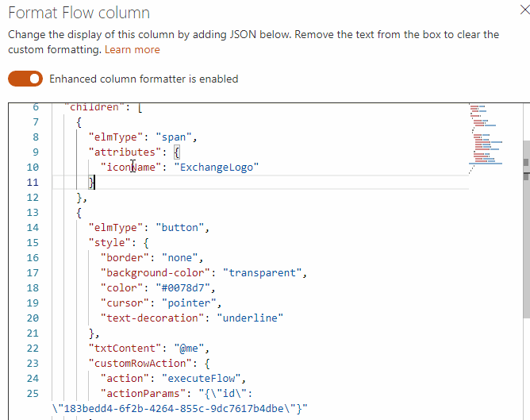Click the flow ID string 183bedd4
This screenshot has height=420, width=530.
175,409
